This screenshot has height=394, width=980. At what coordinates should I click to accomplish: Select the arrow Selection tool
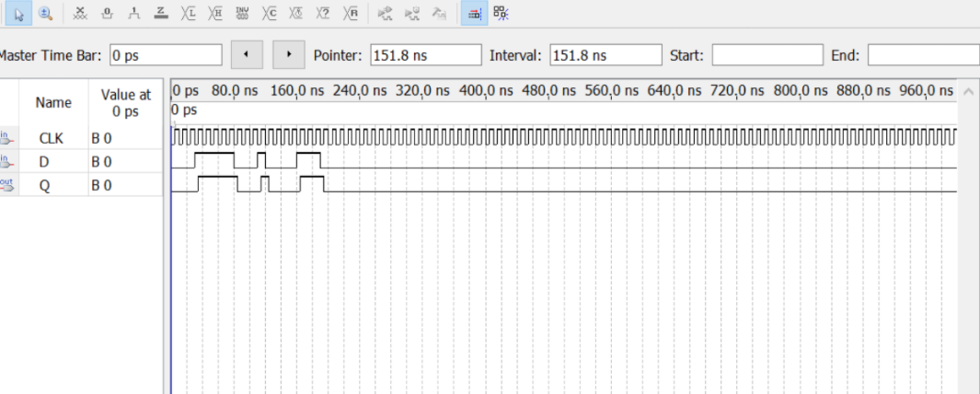tap(18, 13)
